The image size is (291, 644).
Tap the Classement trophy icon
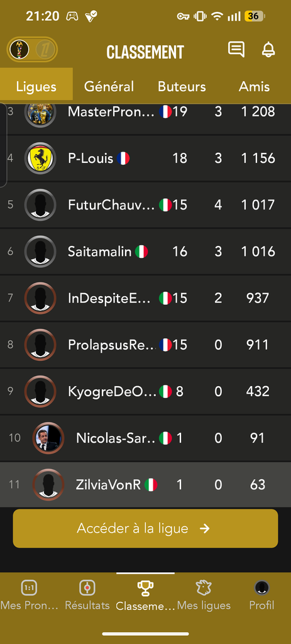click(145, 588)
